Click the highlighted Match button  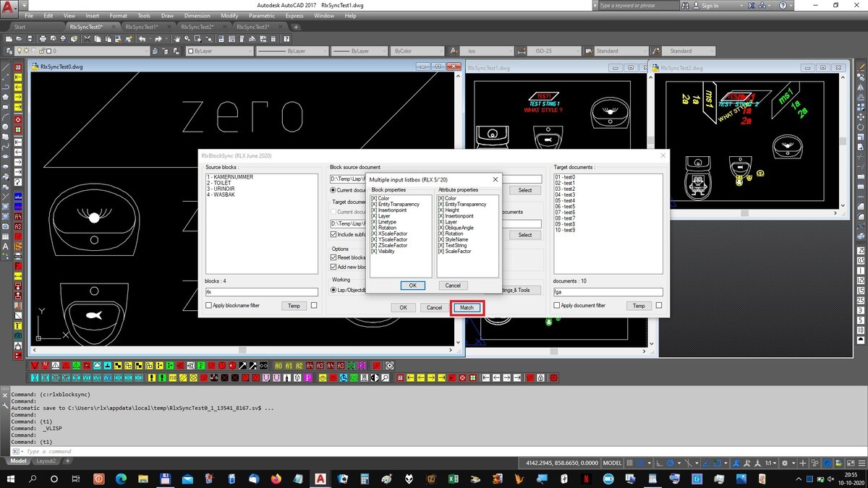467,307
